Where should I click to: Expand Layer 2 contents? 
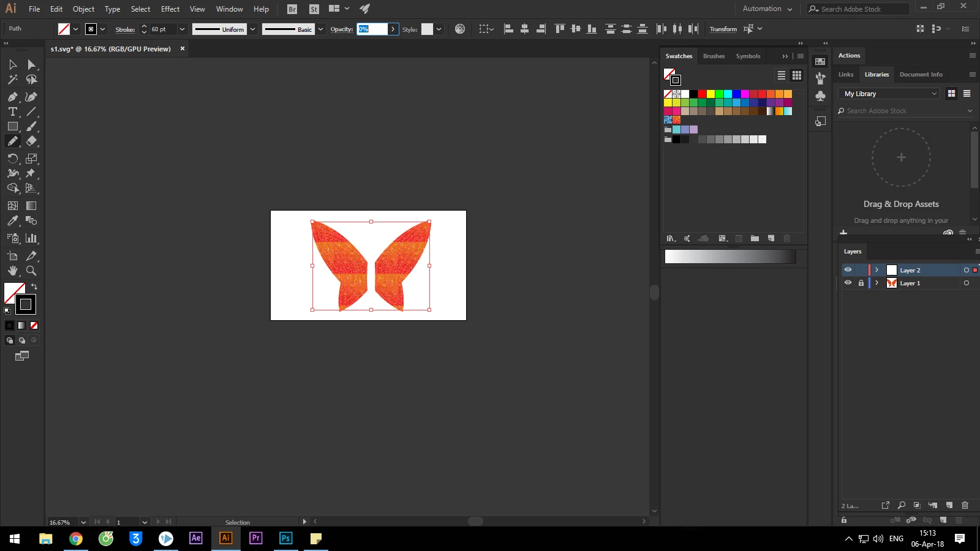[x=876, y=270]
